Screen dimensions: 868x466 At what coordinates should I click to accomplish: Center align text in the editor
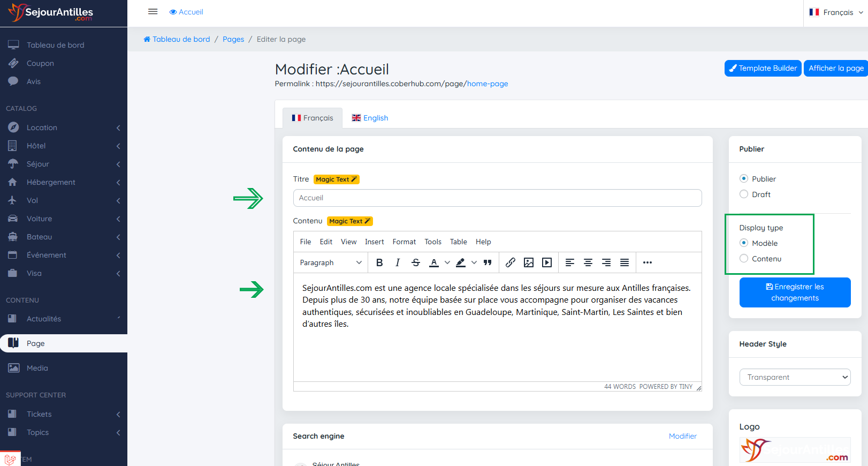coord(588,262)
